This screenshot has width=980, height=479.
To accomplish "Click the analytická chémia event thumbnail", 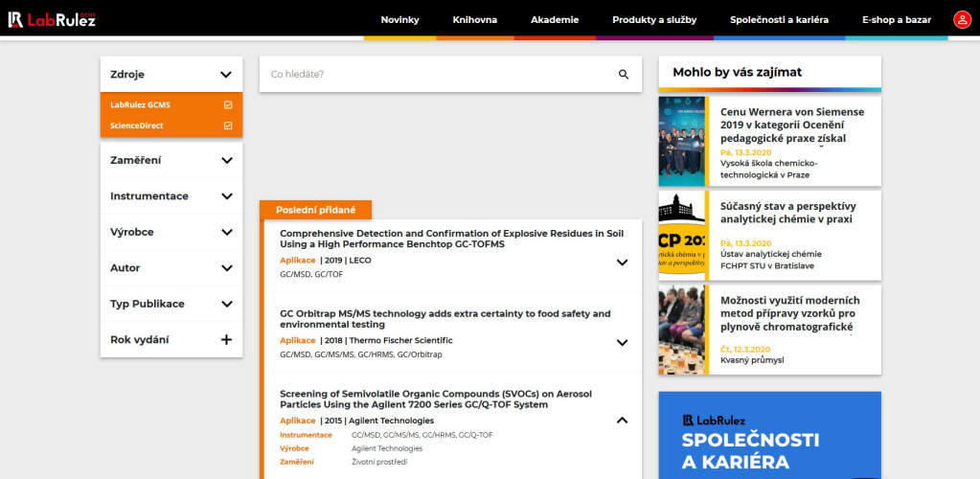I will pos(682,236).
